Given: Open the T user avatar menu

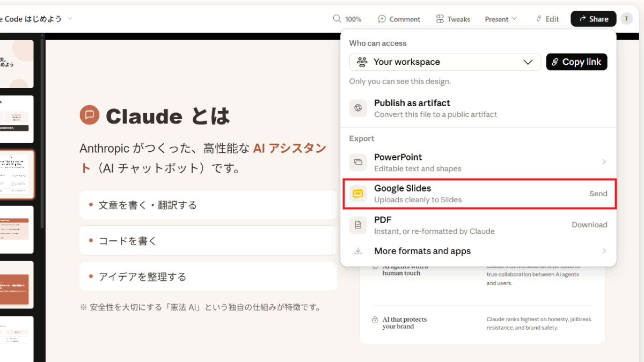Looking at the screenshot, I should [x=627, y=19].
